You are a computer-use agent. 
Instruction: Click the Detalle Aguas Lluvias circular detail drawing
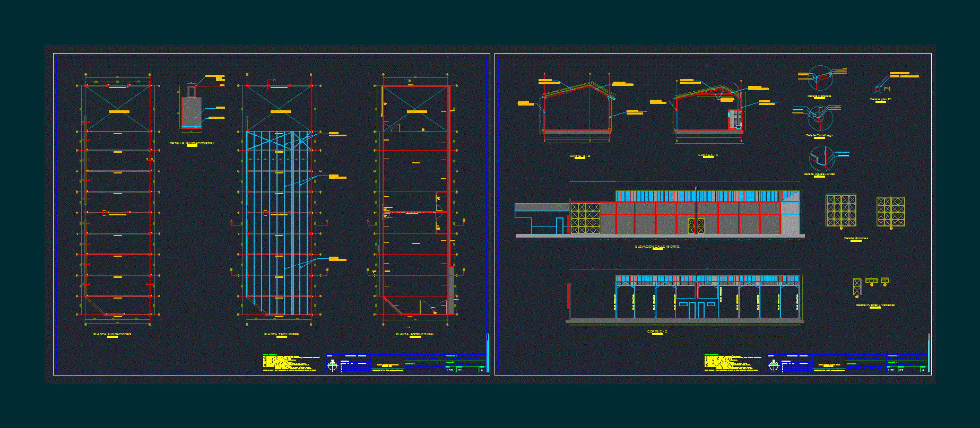(821, 159)
